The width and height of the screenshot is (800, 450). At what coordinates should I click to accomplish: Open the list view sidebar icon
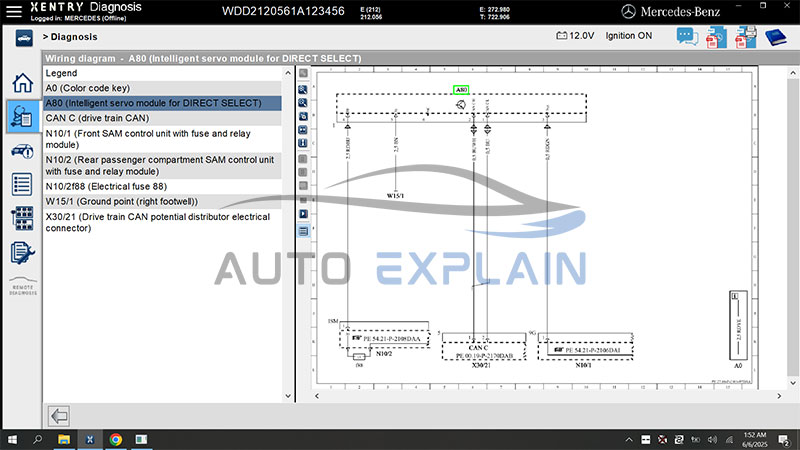tap(22, 184)
